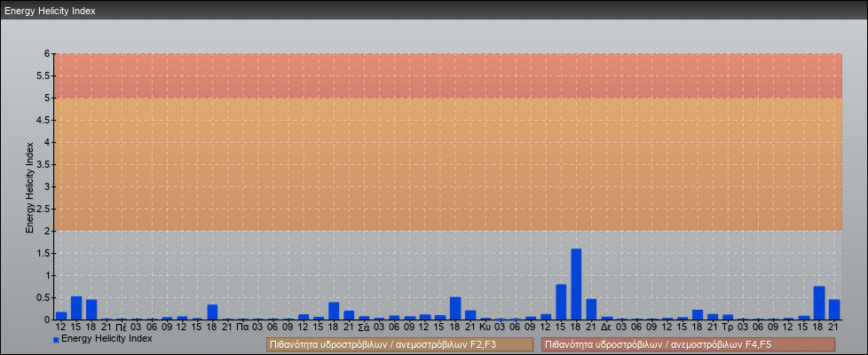The width and height of the screenshot is (868, 355).
Task: Click the Δε day label on the x-axis
Action: (606, 327)
